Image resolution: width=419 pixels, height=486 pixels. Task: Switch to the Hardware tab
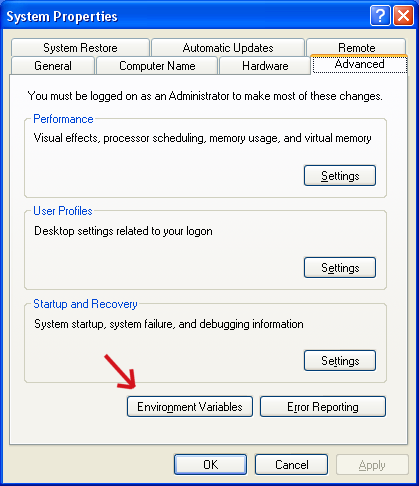(265, 66)
